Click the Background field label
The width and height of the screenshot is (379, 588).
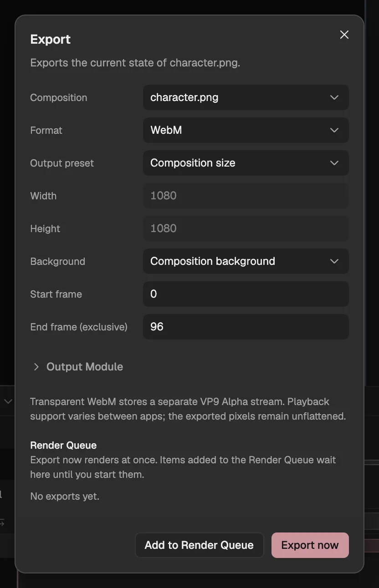(x=57, y=261)
